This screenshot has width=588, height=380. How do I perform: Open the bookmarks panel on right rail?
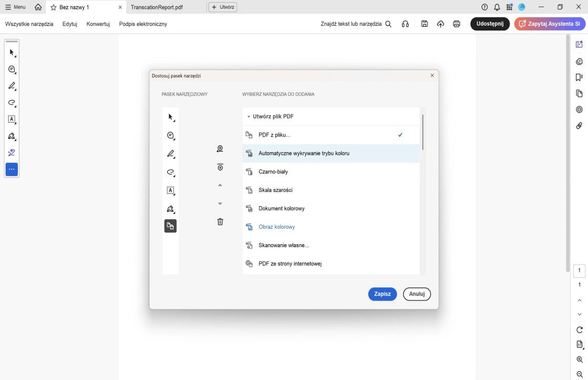pos(580,77)
